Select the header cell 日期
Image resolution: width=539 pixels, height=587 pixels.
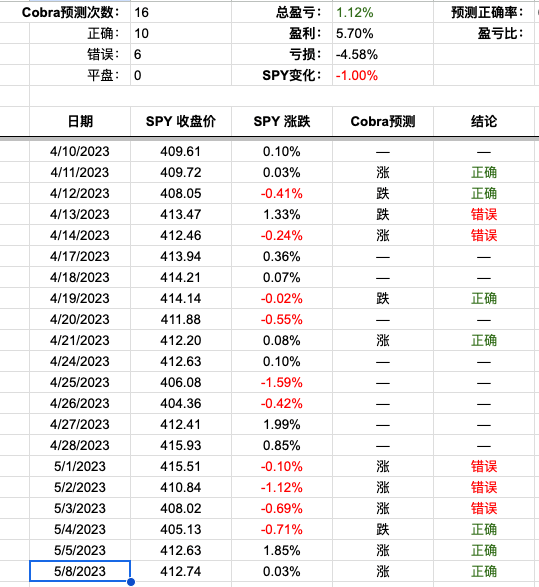(80, 121)
